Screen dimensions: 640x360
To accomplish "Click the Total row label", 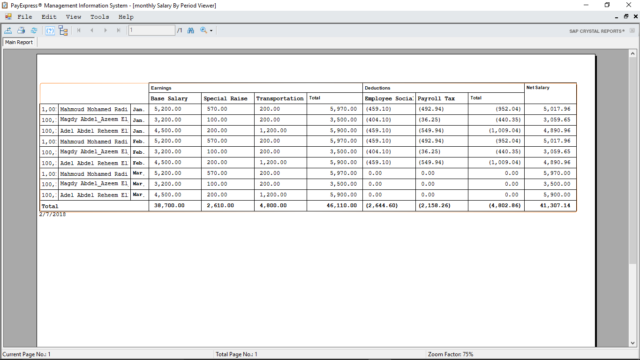I will (x=50, y=206).
